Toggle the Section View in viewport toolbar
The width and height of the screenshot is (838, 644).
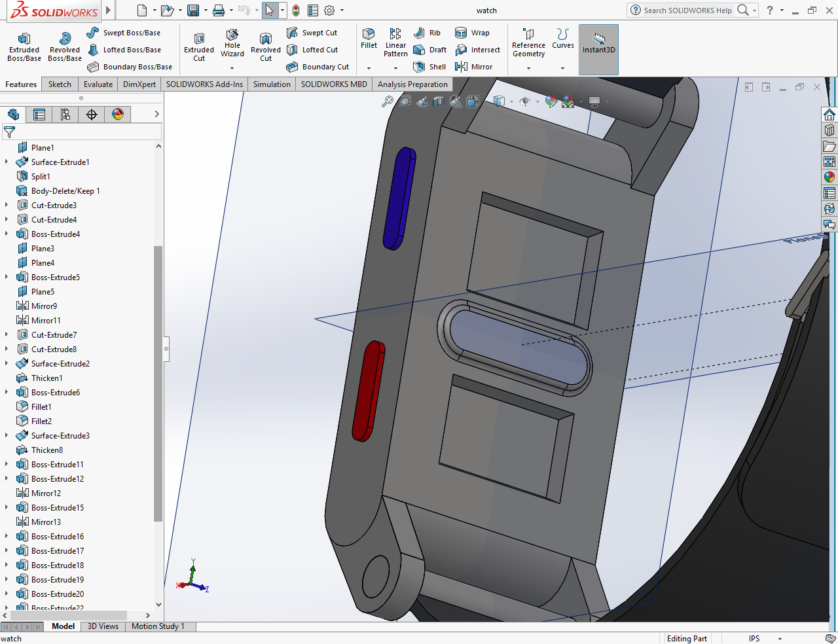click(439, 101)
